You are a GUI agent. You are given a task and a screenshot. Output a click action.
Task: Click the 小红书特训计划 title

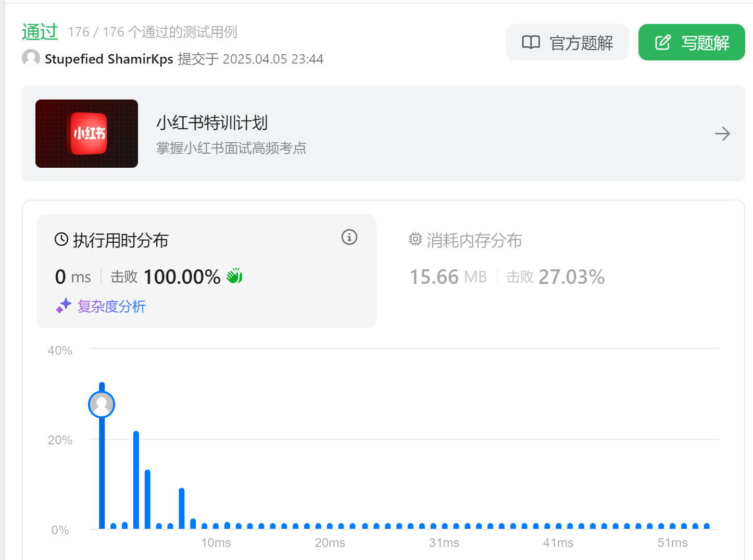(x=212, y=123)
